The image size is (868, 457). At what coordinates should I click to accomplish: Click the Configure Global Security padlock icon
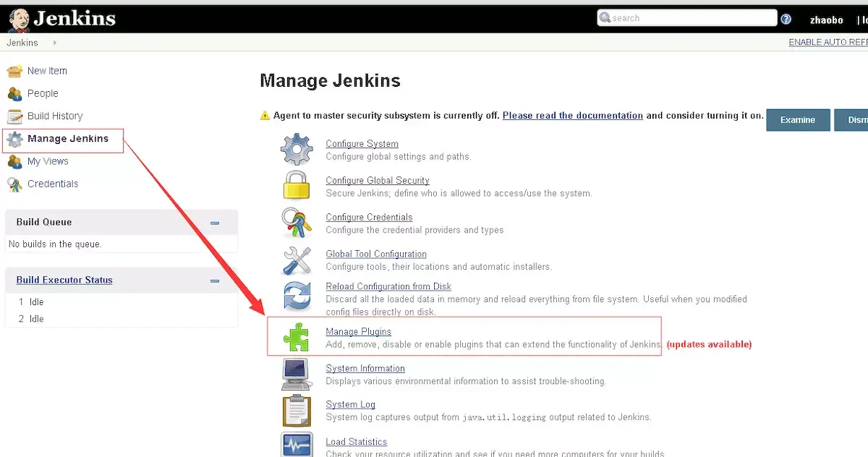tap(297, 186)
